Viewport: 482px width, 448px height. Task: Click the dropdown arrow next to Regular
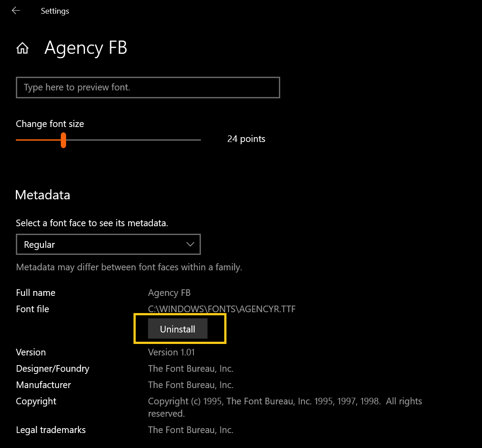[189, 244]
